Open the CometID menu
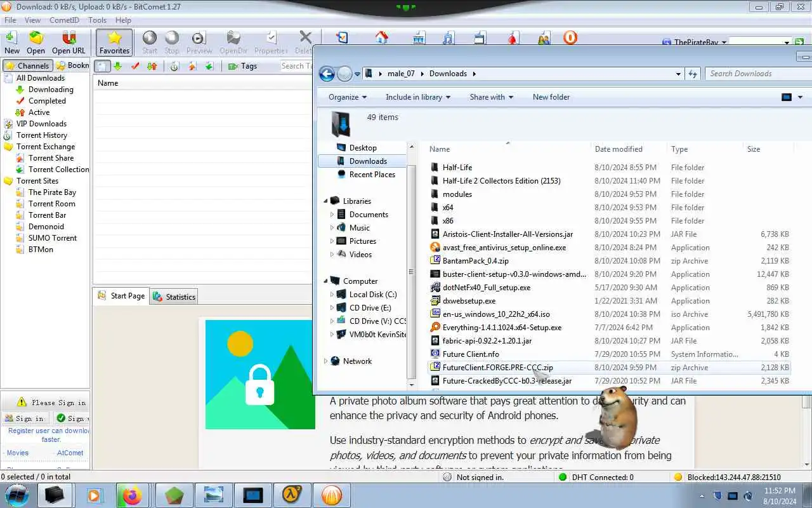 tap(64, 20)
